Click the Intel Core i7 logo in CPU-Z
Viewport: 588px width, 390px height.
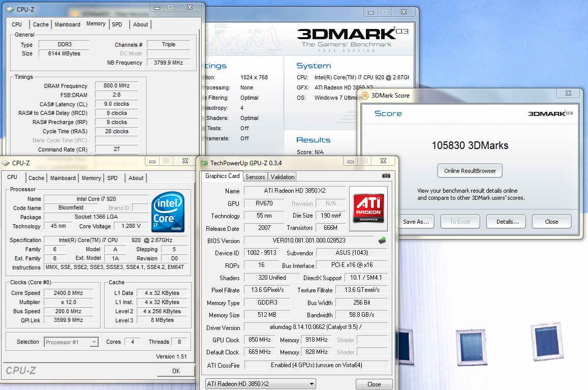168,212
